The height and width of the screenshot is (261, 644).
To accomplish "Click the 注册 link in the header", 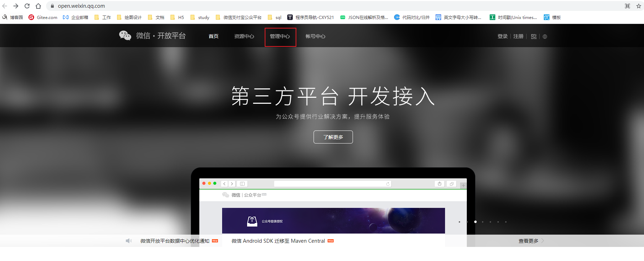I will pos(518,36).
